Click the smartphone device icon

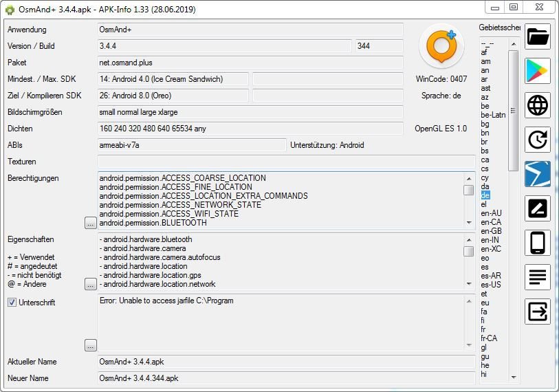click(538, 243)
